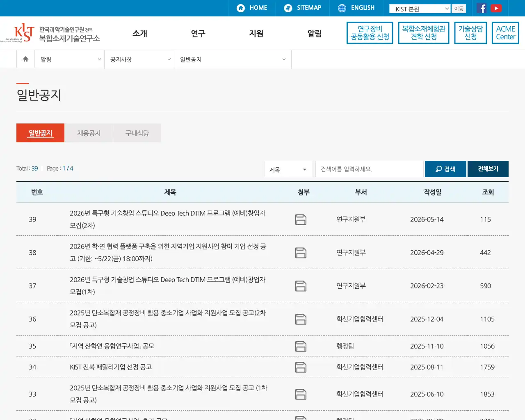This screenshot has height=420, width=525.
Task: Go to HOME in top bar
Action: coord(252,8)
